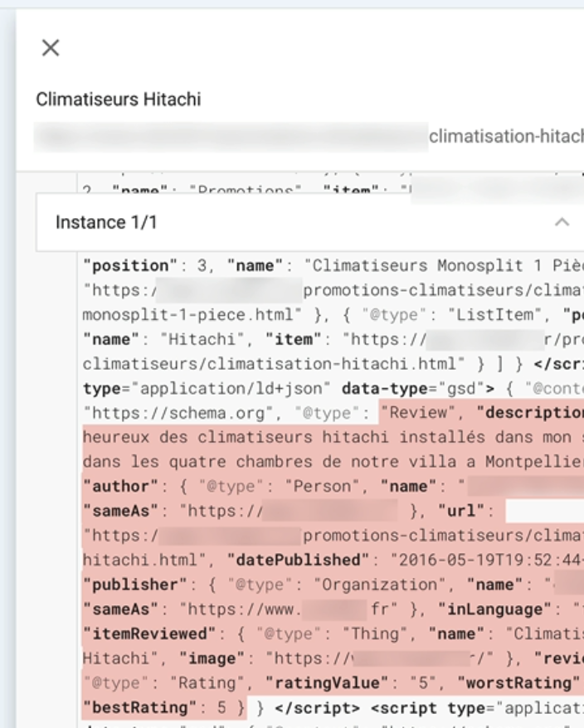The height and width of the screenshot is (728, 584).
Task: Click the climatiseurs/climatisation-hitachi.html line
Action: click(274, 364)
